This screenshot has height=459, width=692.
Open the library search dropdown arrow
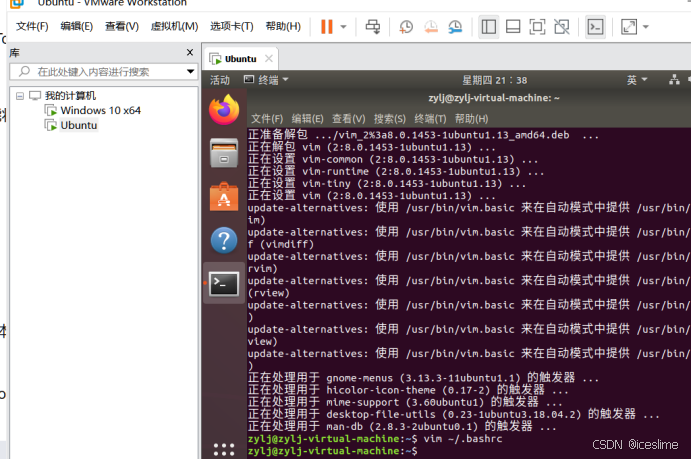click(190, 71)
